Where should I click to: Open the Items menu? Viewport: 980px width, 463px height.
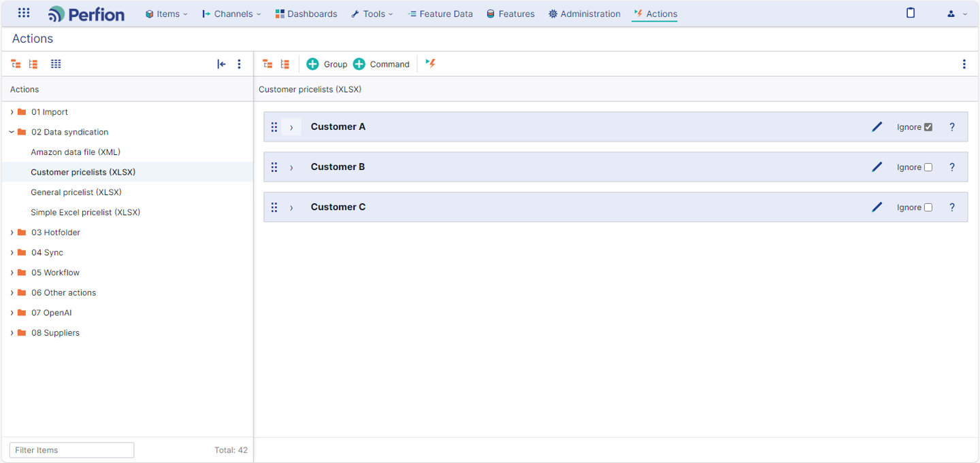[x=167, y=14]
